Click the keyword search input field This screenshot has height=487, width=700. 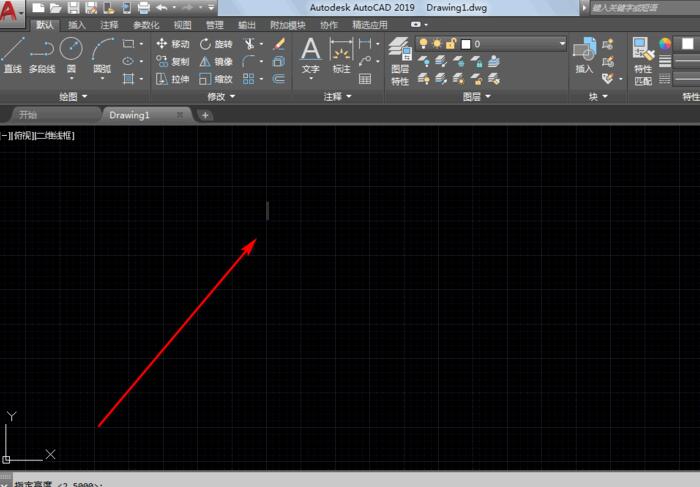pos(645,8)
